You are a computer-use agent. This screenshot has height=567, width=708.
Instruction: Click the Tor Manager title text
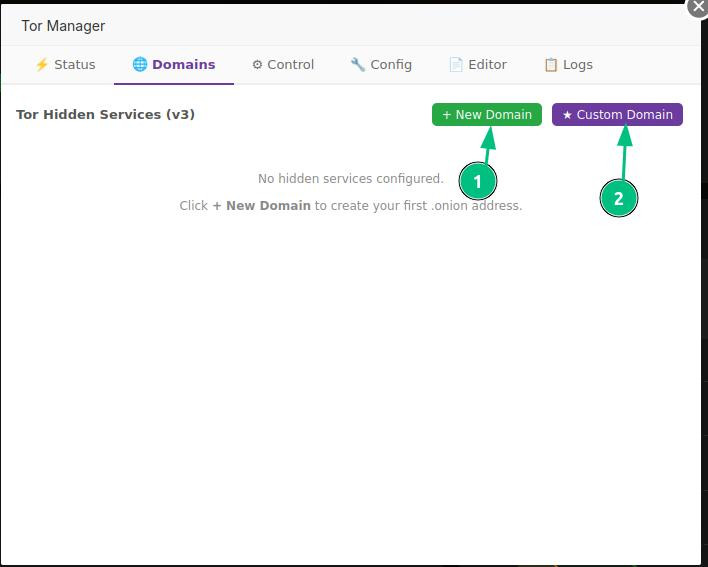click(63, 26)
